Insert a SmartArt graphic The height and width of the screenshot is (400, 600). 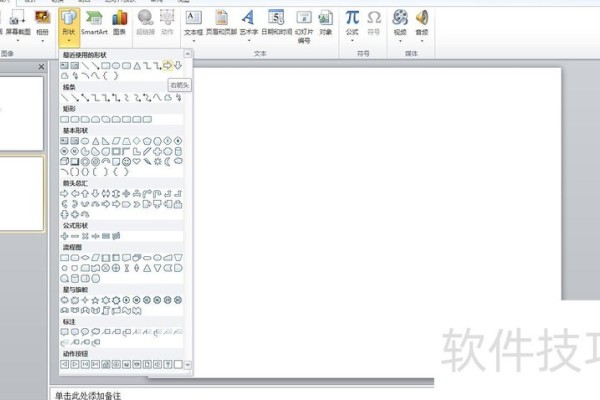(94, 23)
